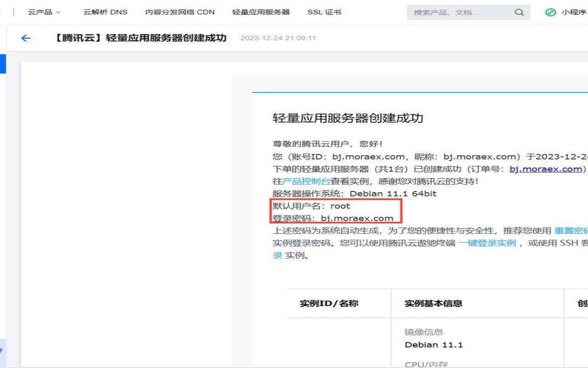Screen dimensions: 588x368
Task: Select the heading 轻量应用服务器创建成功 in email
Action: pos(348,118)
